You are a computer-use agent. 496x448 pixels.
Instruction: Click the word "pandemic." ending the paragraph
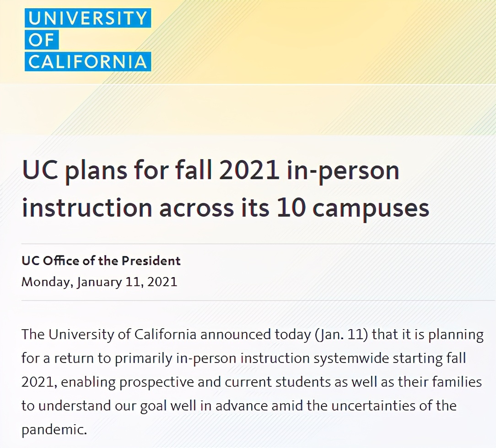pyautogui.click(x=54, y=430)
